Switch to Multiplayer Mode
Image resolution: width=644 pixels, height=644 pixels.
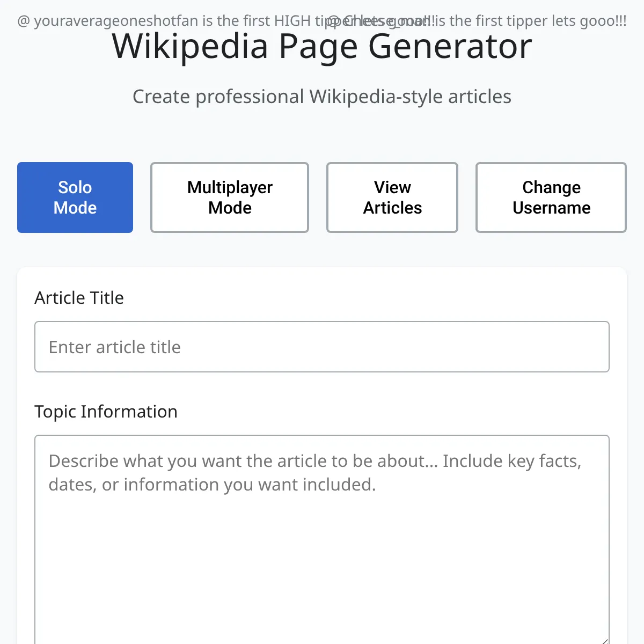230,197
